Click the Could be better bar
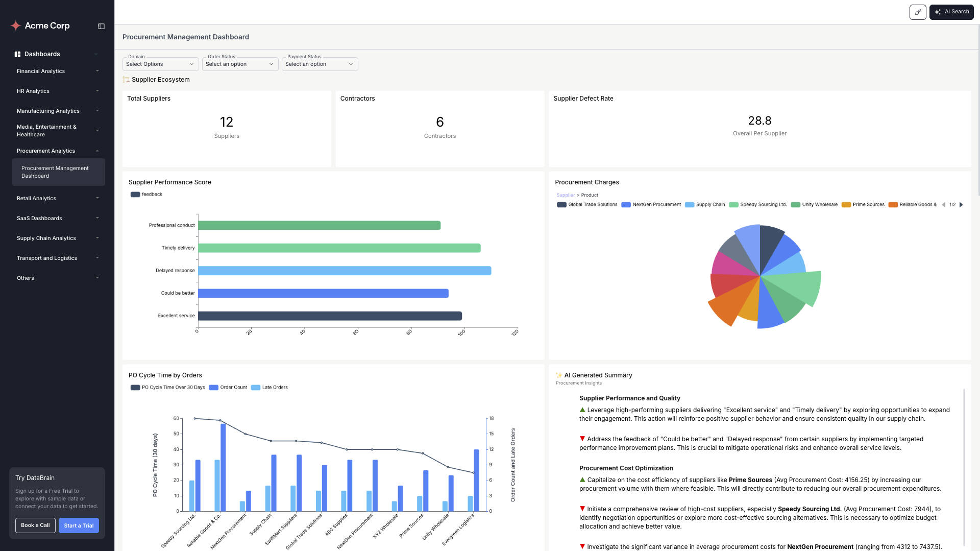980x551 pixels. pyautogui.click(x=324, y=294)
